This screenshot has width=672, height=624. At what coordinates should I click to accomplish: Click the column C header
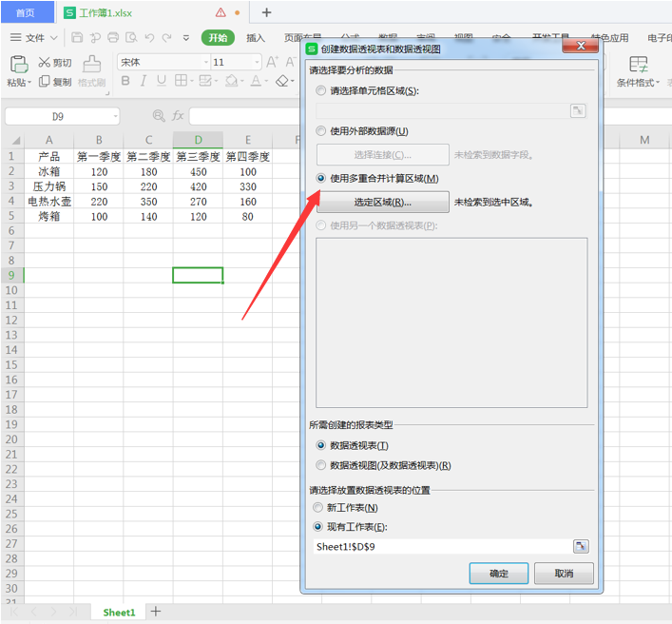click(x=148, y=140)
